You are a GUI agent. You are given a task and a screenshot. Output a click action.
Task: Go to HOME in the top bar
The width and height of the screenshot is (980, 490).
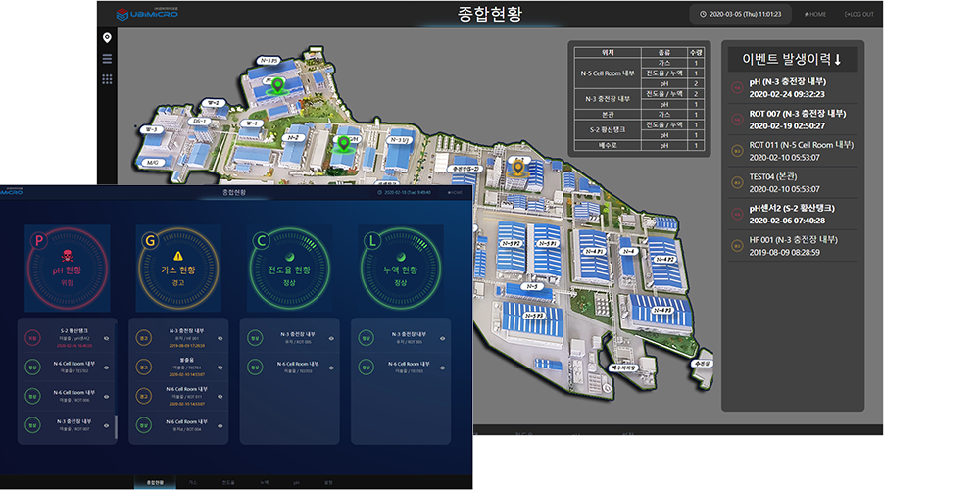click(815, 14)
